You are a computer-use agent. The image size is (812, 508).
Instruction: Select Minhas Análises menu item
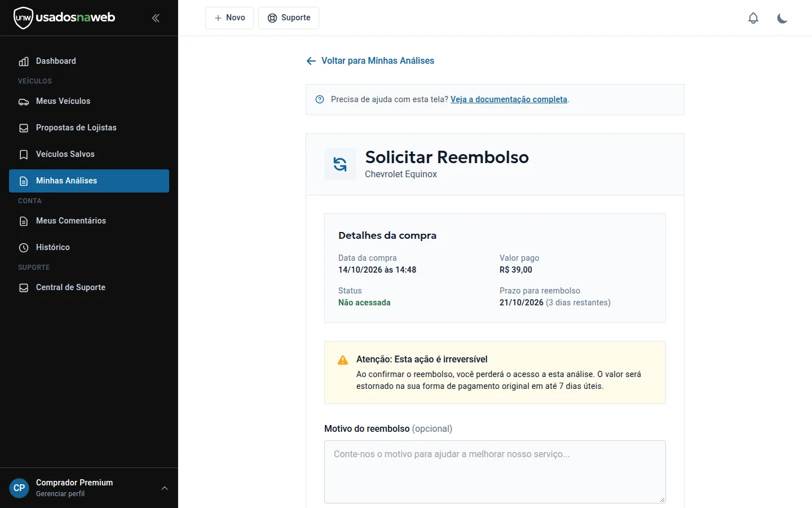(x=89, y=181)
